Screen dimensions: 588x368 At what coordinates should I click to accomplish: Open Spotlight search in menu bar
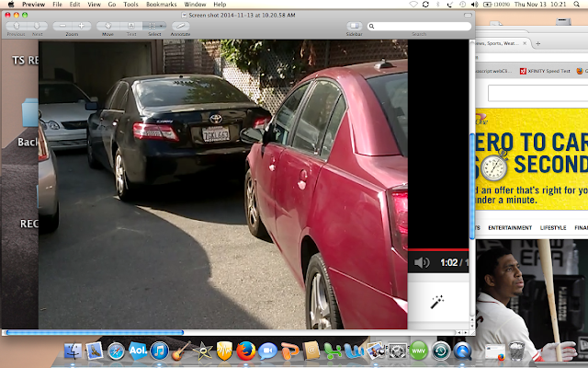pyautogui.click(x=576, y=4)
